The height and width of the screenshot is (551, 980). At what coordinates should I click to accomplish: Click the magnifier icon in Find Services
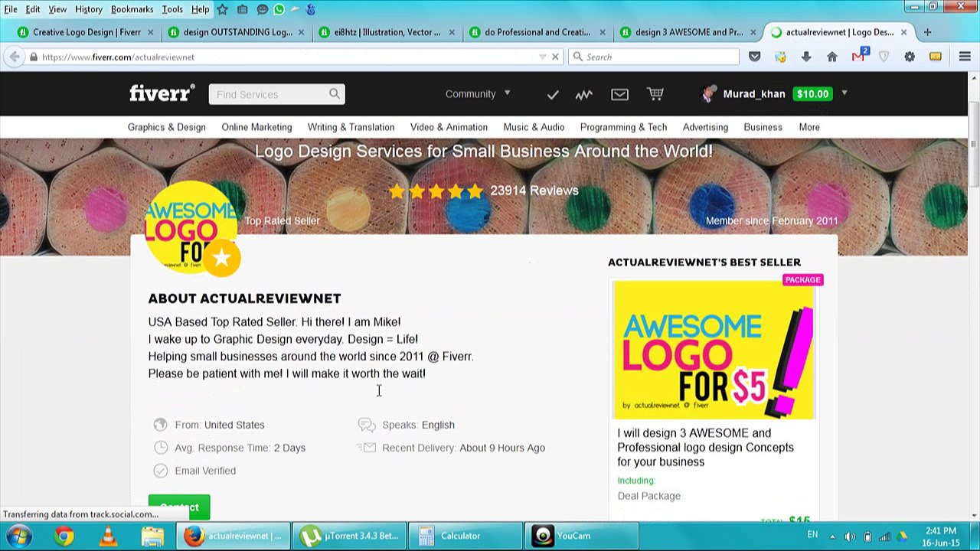[335, 94]
